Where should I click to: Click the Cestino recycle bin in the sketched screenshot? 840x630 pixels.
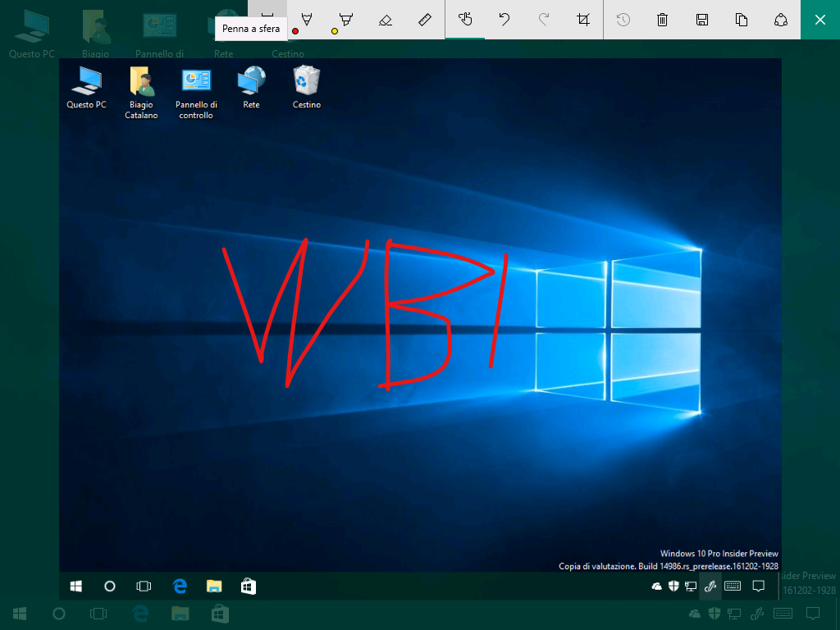point(307,87)
